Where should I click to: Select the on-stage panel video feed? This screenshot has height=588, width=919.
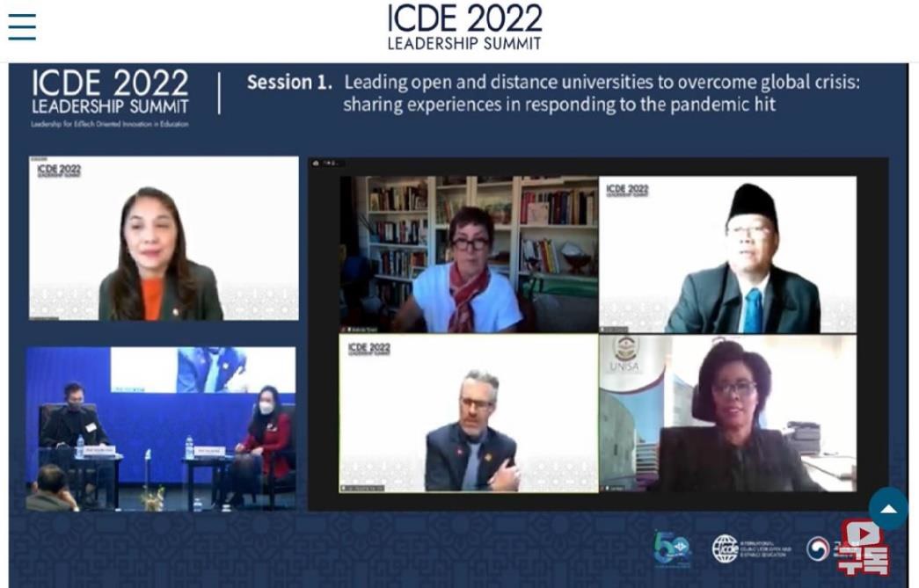160,428
